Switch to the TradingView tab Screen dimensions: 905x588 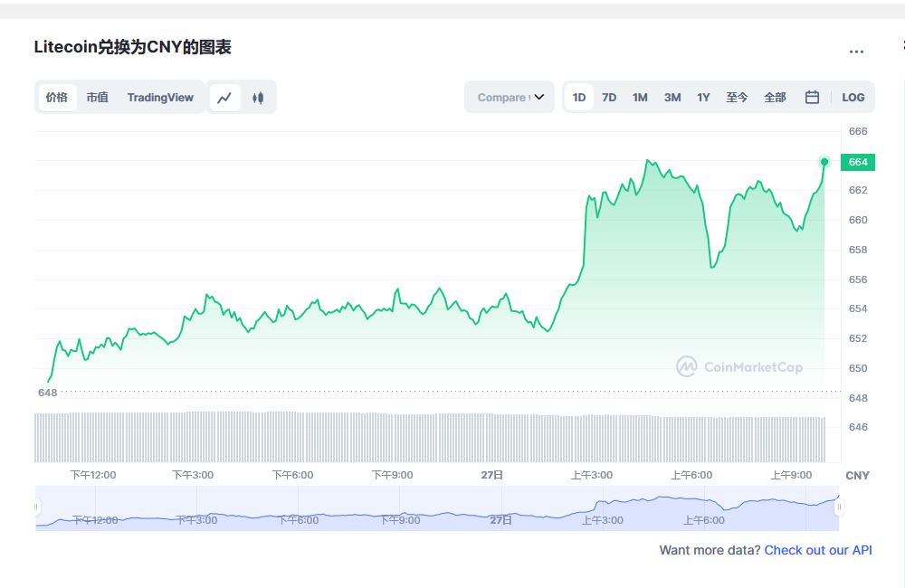160,98
